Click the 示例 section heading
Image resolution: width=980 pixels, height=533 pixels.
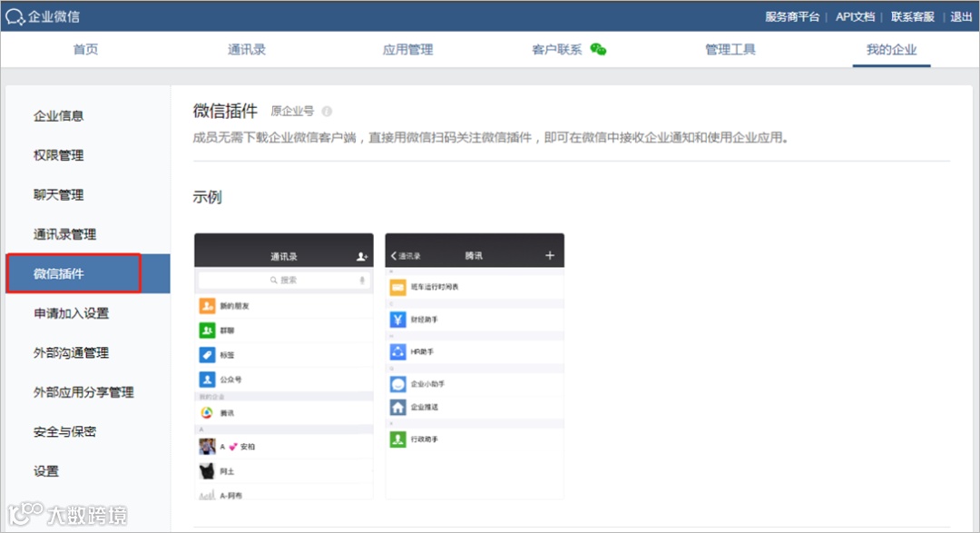tap(207, 197)
